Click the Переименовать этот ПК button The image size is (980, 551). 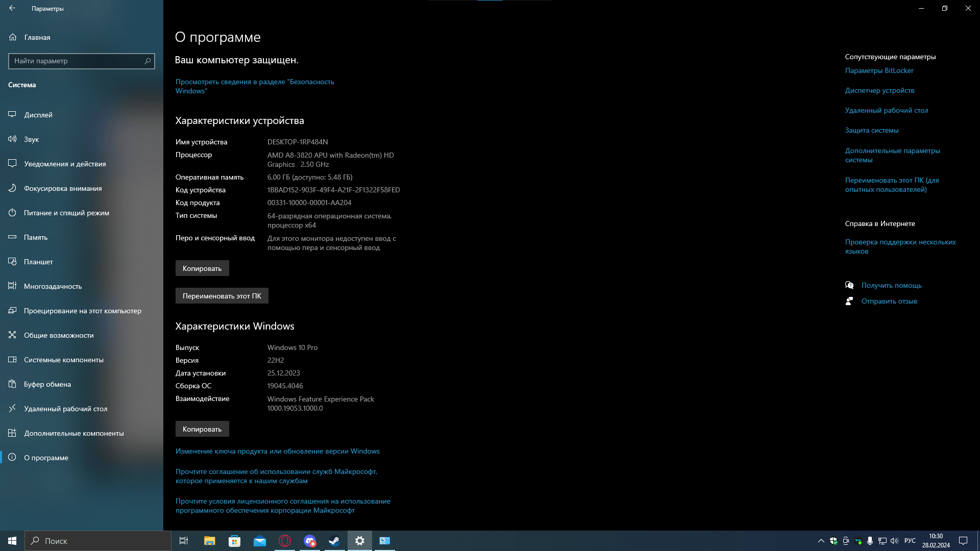[x=222, y=296]
